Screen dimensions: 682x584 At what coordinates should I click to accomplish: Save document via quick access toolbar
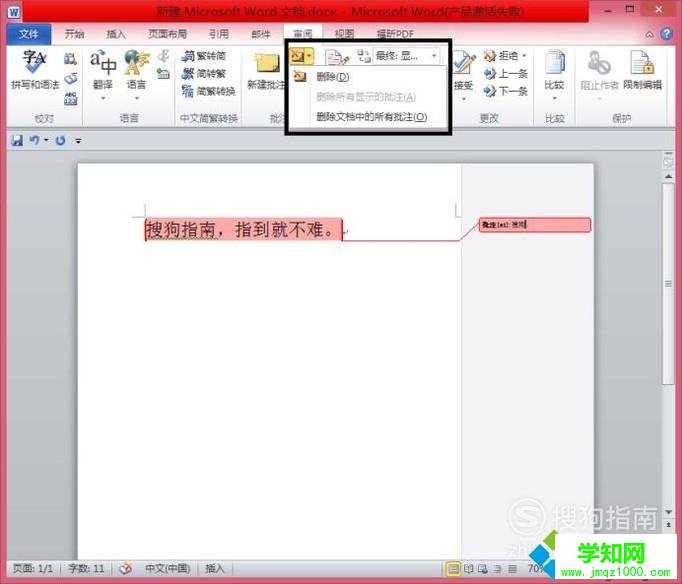tap(17, 140)
